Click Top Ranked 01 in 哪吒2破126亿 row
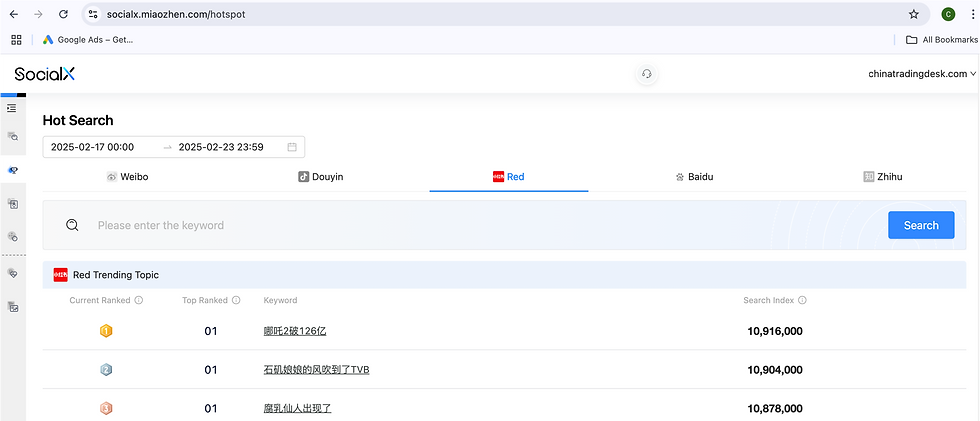Image resolution: width=980 pixels, height=421 pixels. pyautogui.click(x=211, y=331)
